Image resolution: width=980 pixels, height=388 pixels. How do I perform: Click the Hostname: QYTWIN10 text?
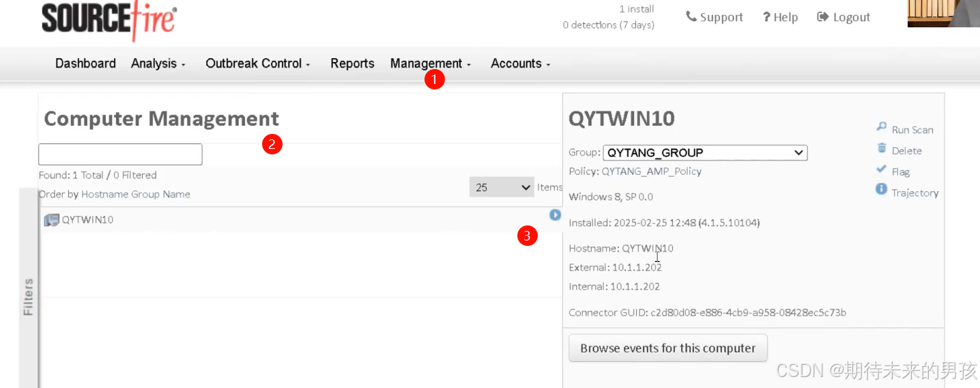[621, 248]
